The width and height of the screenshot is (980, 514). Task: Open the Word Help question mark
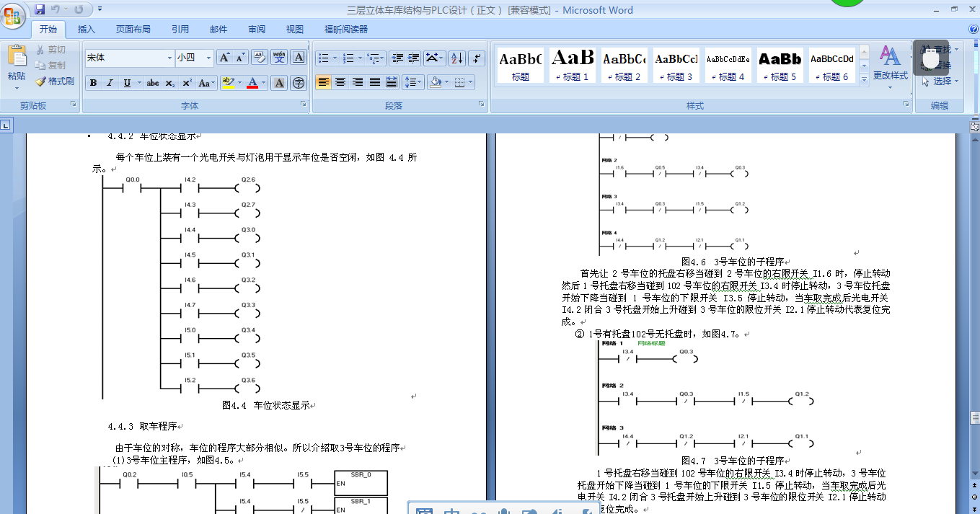pyautogui.click(x=973, y=29)
